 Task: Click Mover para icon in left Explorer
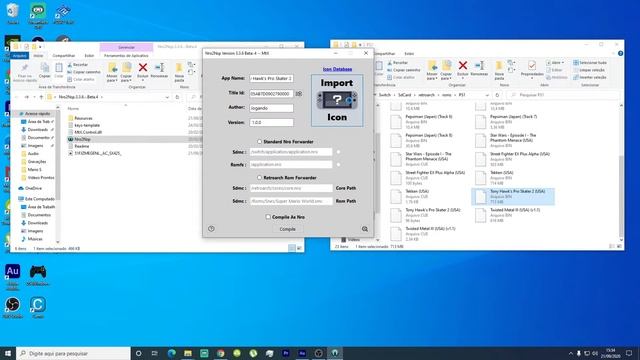click(112, 72)
